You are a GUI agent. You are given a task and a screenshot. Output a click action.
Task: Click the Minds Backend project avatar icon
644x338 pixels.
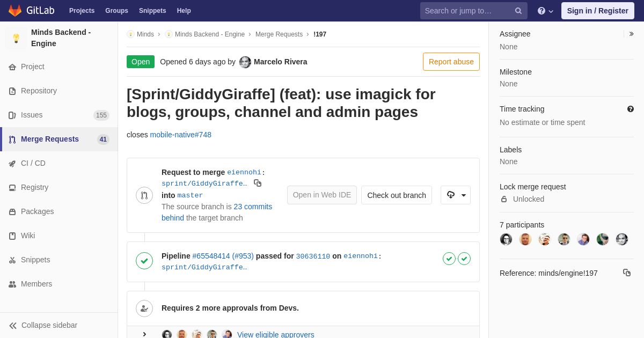click(x=16, y=38)
